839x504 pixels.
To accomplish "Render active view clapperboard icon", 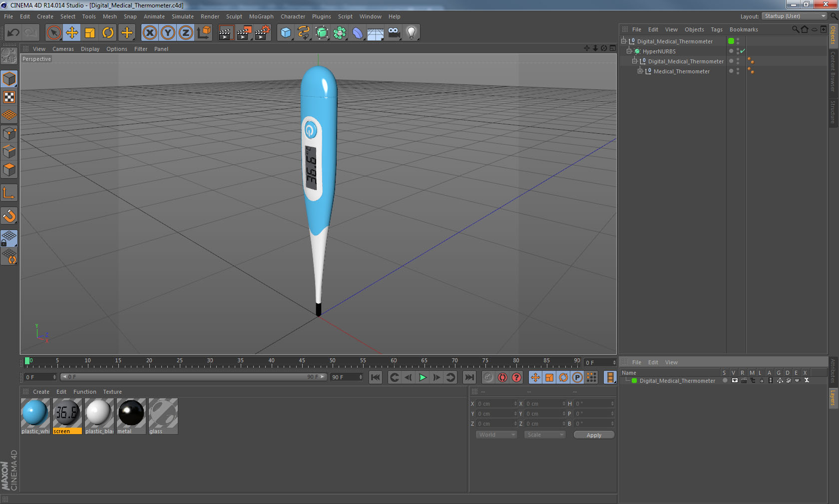I will point(226,33).
